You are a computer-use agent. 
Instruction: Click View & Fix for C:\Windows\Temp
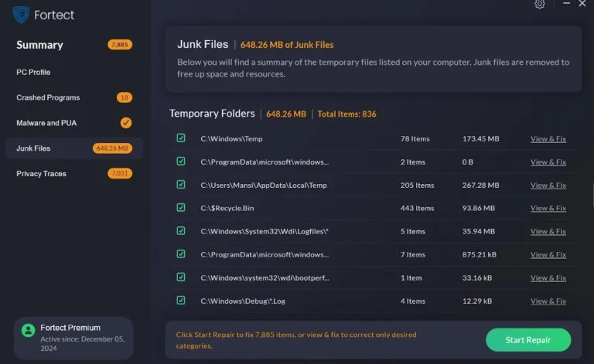548,139
